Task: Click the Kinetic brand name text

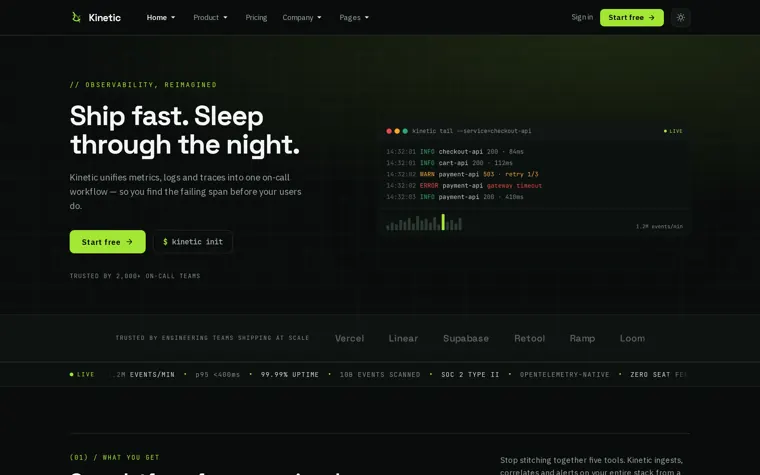Action: (x=105, y=17)
